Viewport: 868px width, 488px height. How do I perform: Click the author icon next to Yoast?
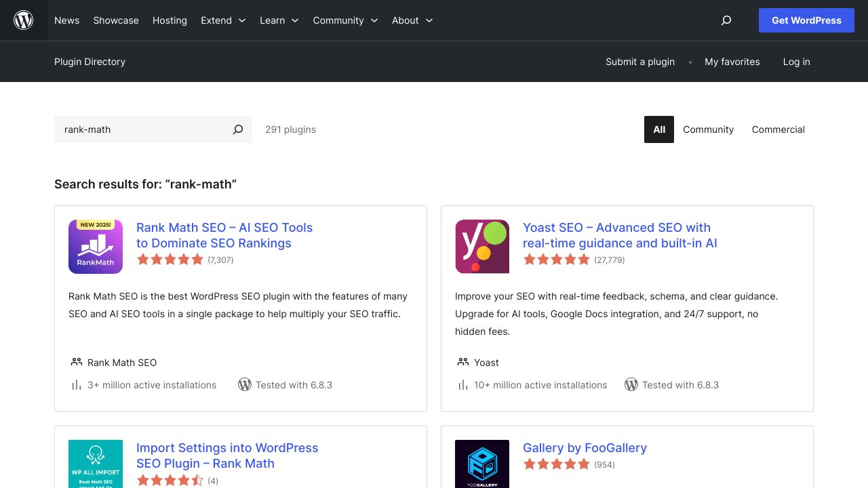pyautogui.click(x=463, y=362)
